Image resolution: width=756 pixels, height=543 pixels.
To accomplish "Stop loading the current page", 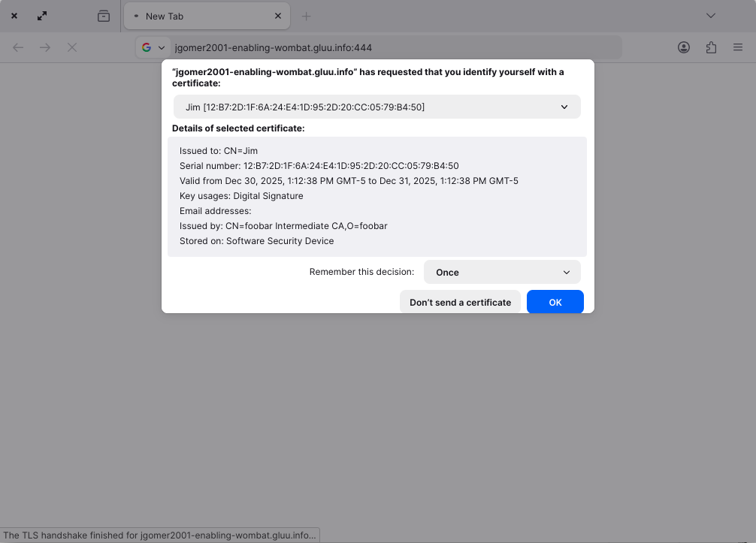I will pos(71,47).
